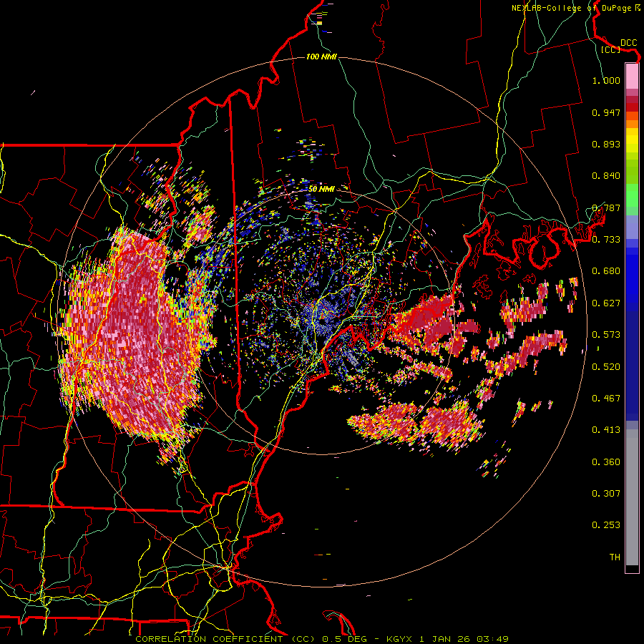Screen dimensions: 644x644
Task: Click the 0.947 color scale label
Action: (x=606, y=112)
